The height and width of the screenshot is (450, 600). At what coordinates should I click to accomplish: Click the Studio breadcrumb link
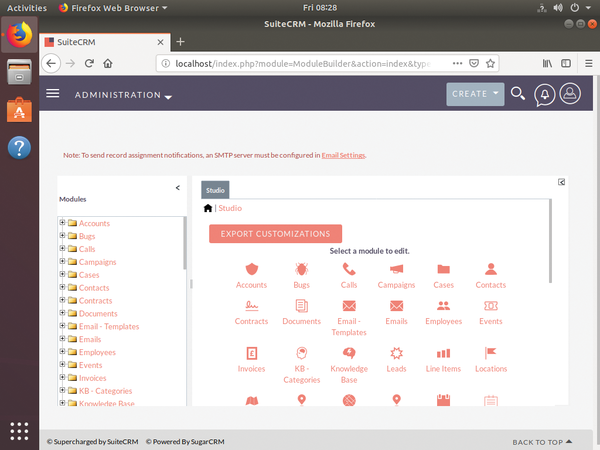230,208
